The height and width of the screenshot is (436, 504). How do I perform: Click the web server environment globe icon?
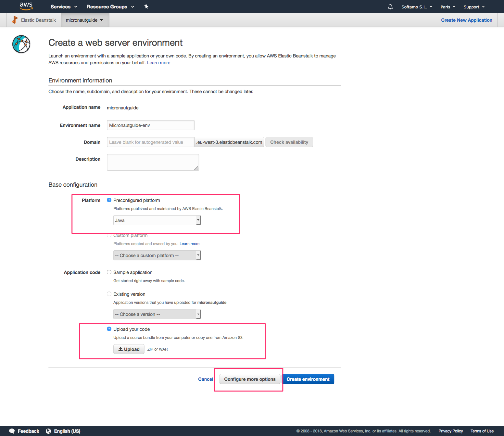[x=21, y=44]
